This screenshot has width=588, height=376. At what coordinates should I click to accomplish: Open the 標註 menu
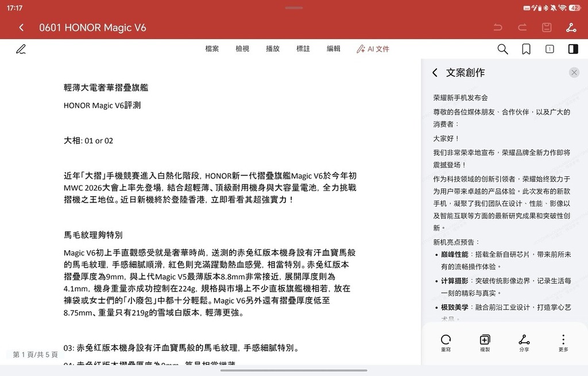[x=303, y=49]
